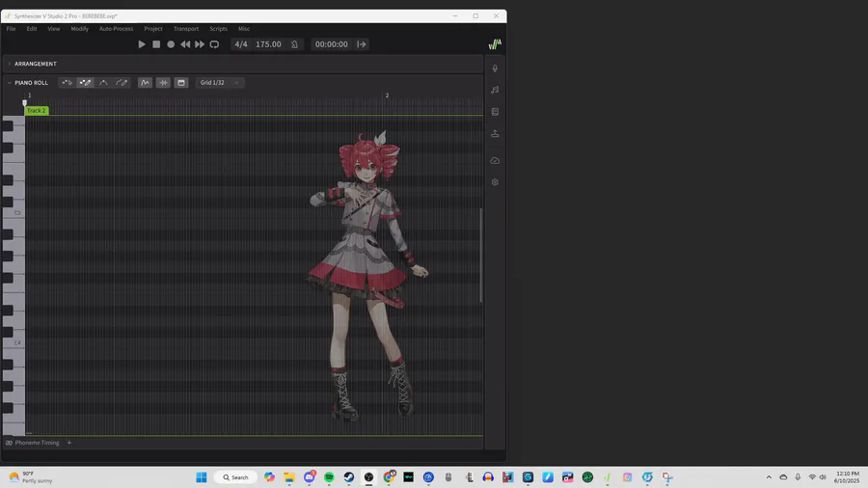This screenshot has width=868, height=488.
Task: Open the voice microphone side panel
Action: pyautogui.click(x=495, y=68)
